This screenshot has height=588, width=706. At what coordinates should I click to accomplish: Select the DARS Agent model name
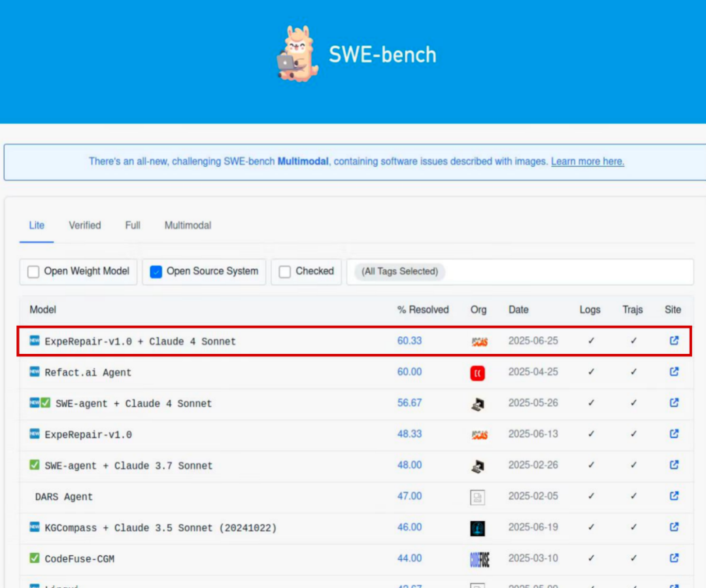[x=63, y=497]
